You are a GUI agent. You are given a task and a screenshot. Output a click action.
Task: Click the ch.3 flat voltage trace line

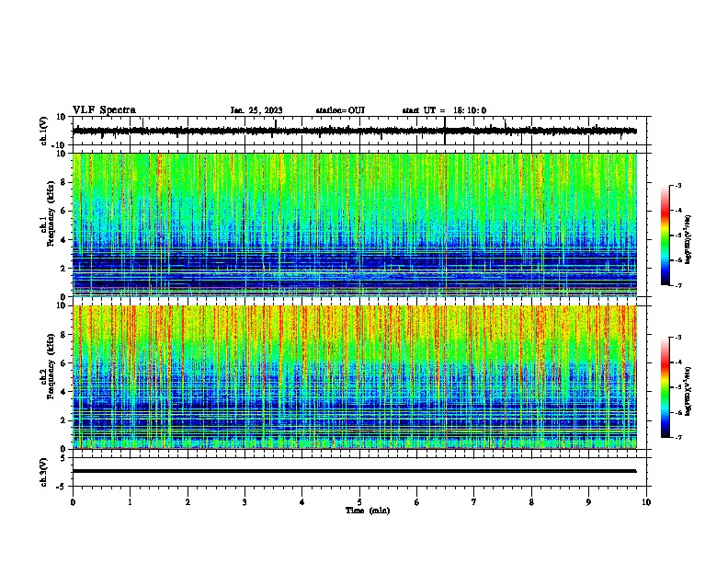pyautogui.click(x=354, y=471)
